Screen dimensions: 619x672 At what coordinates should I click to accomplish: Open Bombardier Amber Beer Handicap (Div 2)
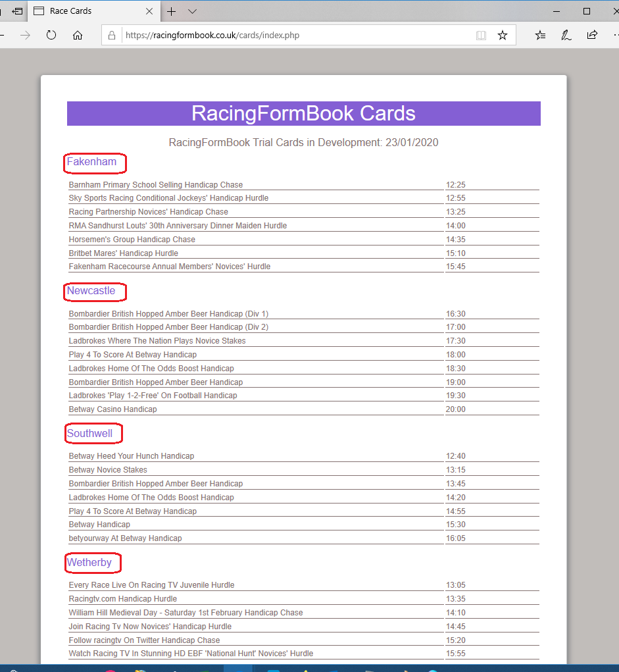coord(168,327)
